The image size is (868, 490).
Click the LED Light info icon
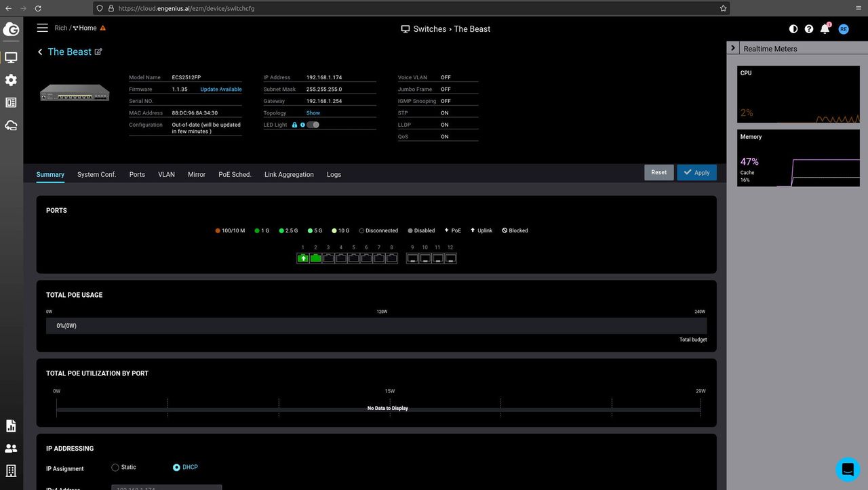[302, 125]
